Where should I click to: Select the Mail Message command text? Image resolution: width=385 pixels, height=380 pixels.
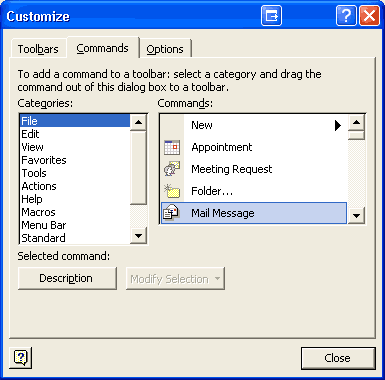point(223,213)
